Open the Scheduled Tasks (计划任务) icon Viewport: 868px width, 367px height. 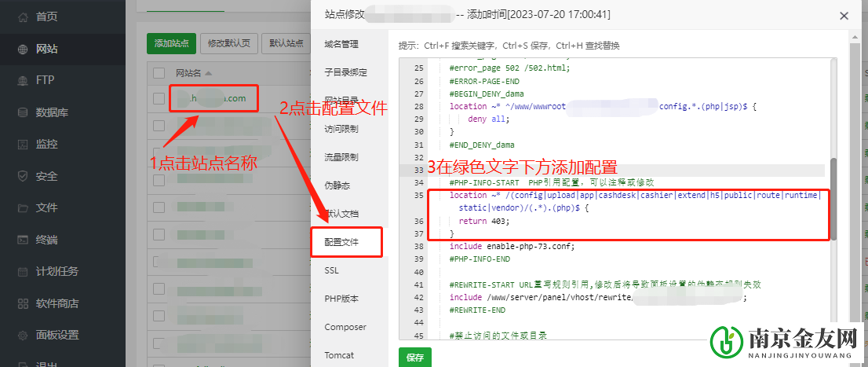point(21,272)
